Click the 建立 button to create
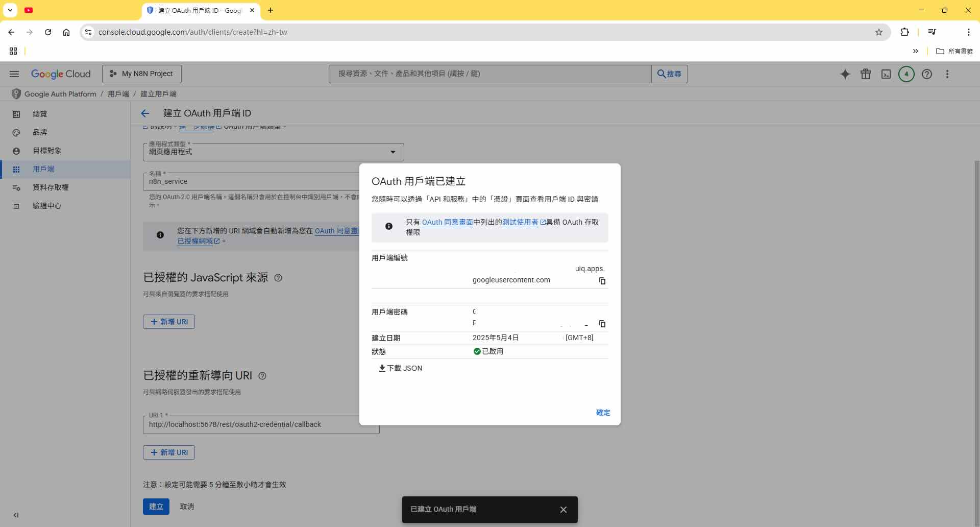This screenshot has height=527, width=980. [156, 507]
